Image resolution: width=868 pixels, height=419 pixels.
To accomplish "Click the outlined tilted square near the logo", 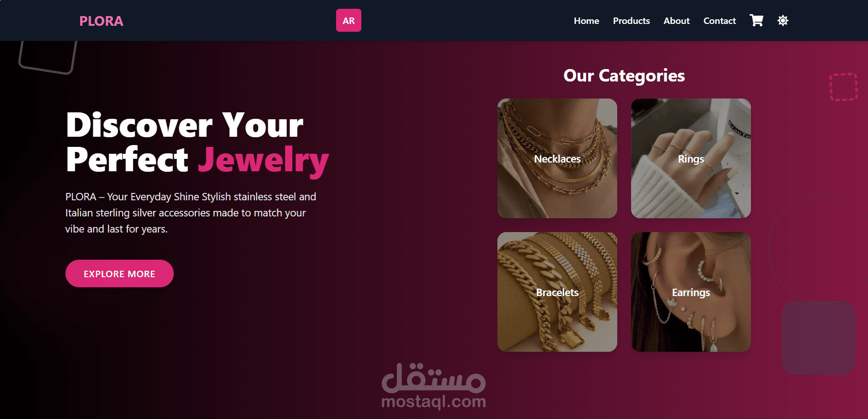I will point(47,57).
